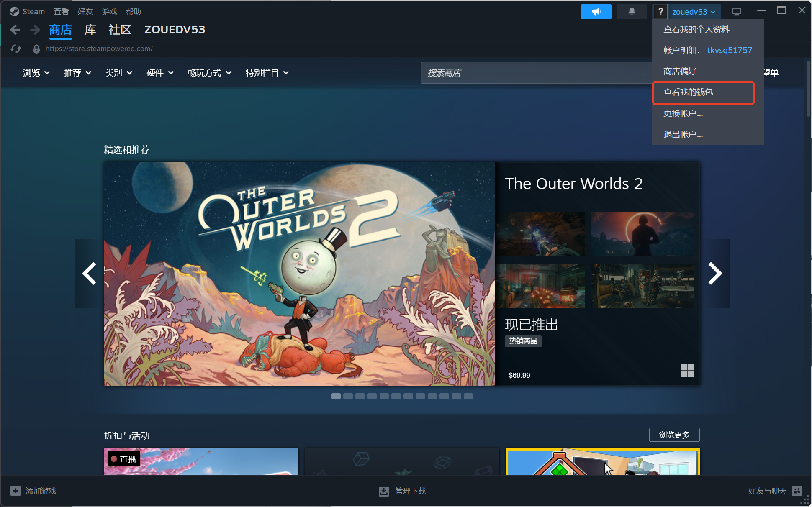
Task: Click the 浏览更多 button
Action: (674, 435)
